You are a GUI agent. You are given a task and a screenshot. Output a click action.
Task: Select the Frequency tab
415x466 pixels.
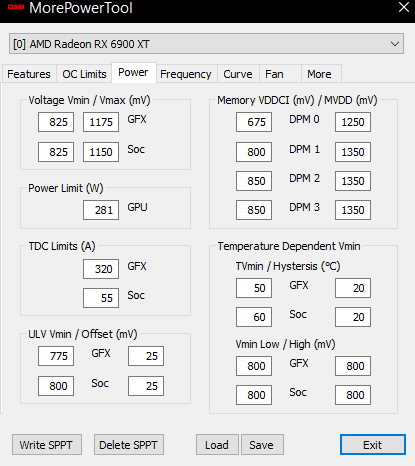[186, 74]
